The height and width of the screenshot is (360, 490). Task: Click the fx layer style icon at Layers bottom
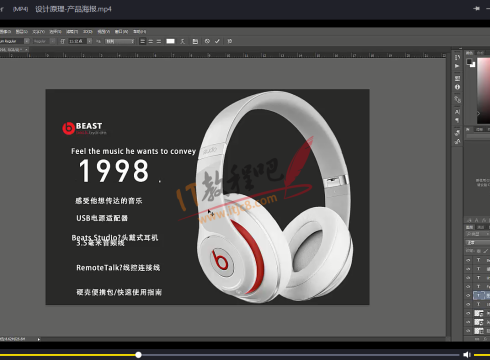(486, 338)
